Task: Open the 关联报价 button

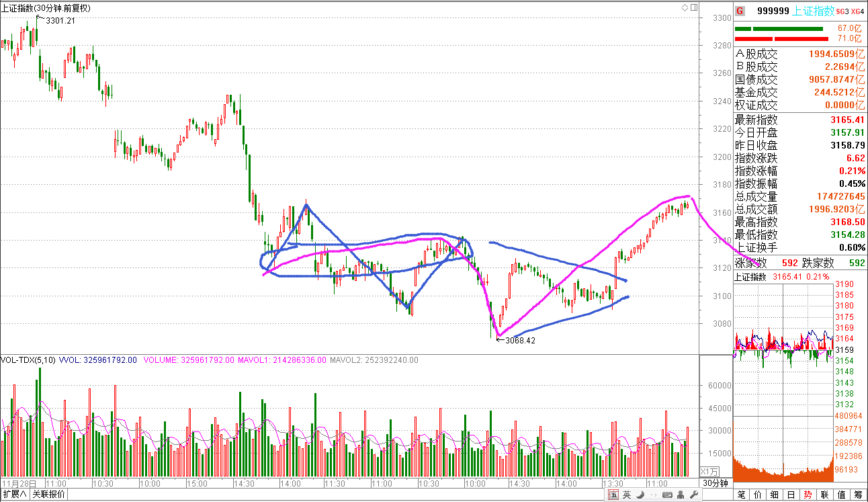Action: pyautogui.click(x=49, y=495)
